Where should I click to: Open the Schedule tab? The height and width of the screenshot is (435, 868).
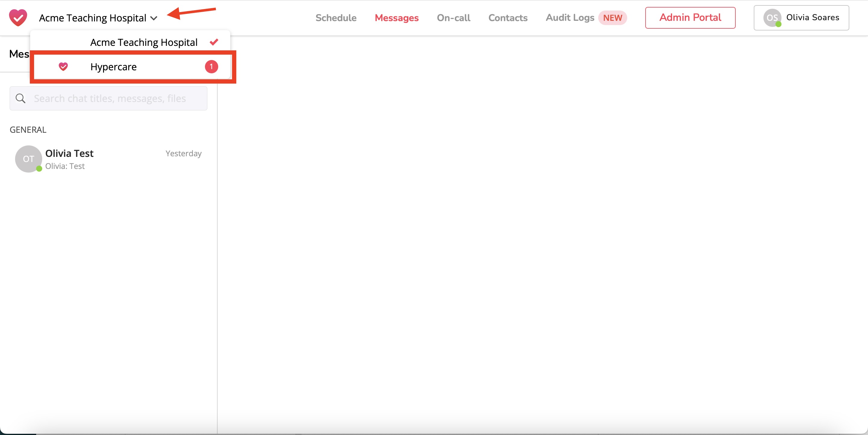tap(336, 17)
